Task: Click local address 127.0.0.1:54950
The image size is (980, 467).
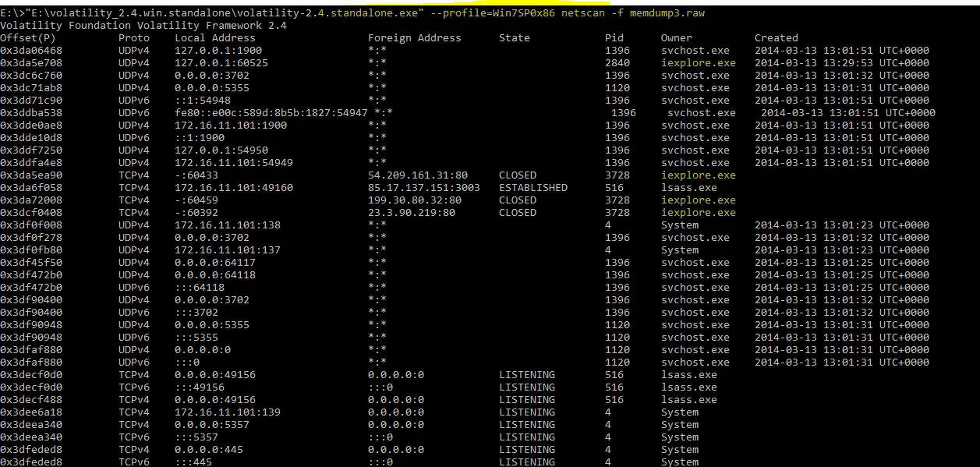Action: (221, 150)
